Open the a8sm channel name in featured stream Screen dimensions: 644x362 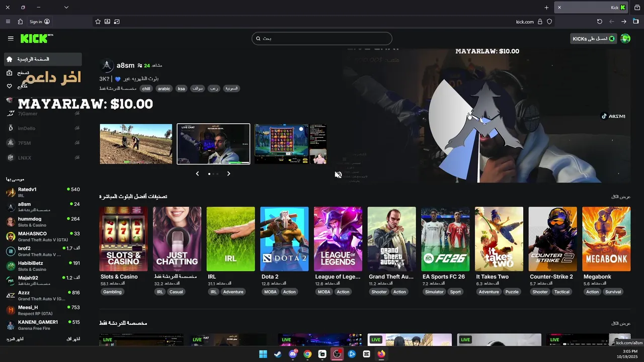(126, 65)
